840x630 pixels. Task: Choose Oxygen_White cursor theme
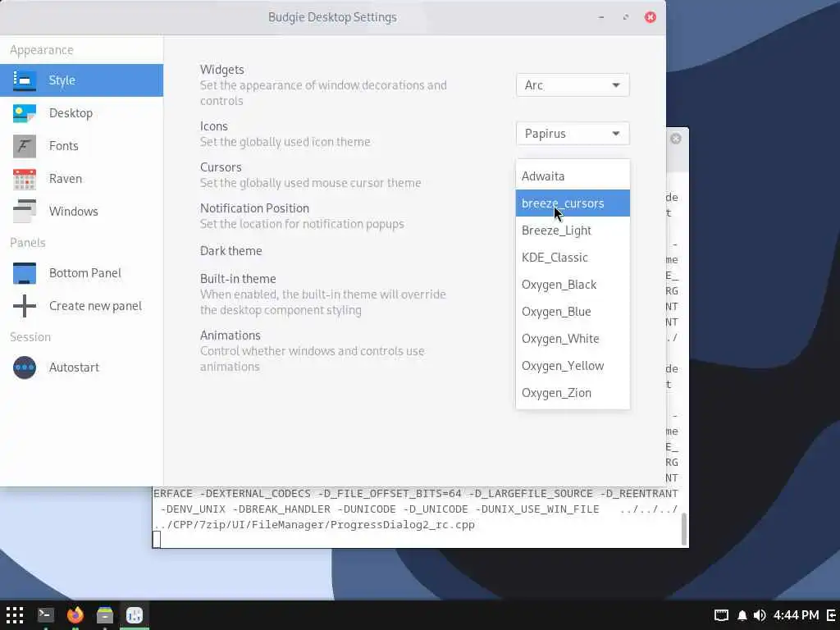[x=573, y=339]
